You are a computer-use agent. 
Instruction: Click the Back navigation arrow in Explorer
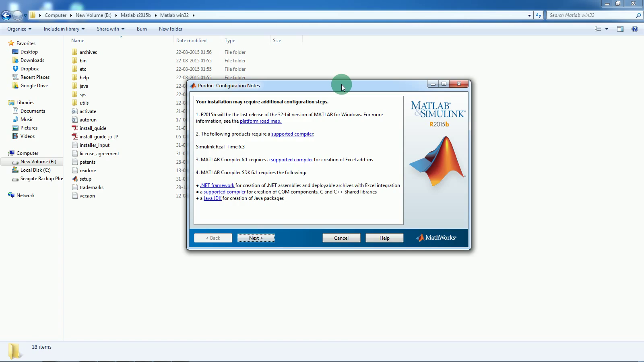pyautogui.click(x=6, y=15)
